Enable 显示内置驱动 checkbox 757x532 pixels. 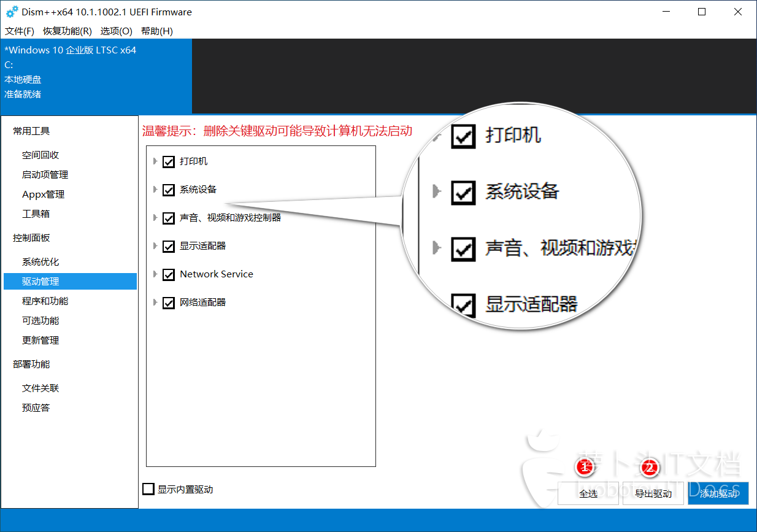pyautogui.click(x=148, y=489)
